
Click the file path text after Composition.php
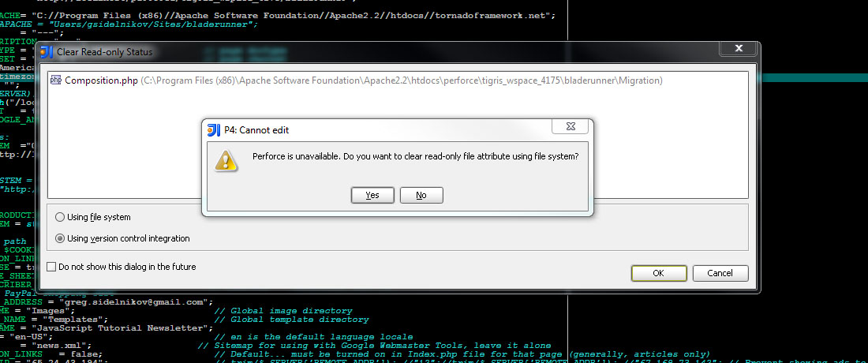[402, 80]
